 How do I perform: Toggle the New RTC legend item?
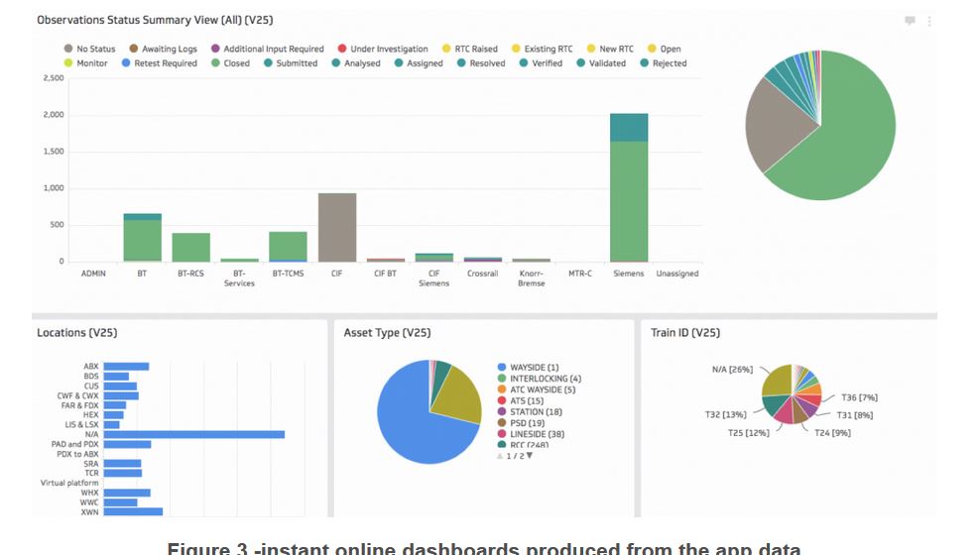click(610, 49)
